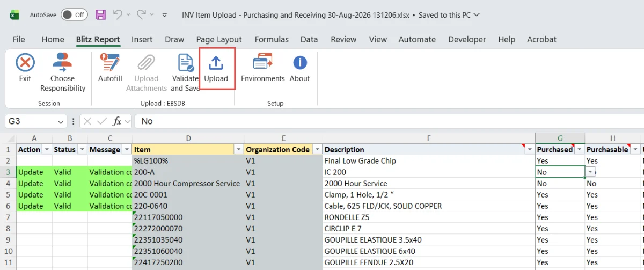Select the item cell 220-0640
This screenshot has width=644, height=270.
tap(188, 206)
